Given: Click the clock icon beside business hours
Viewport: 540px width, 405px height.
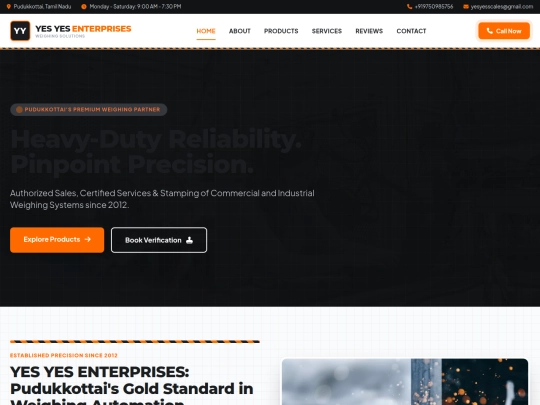Looking at the screenshot, I should point(84,7).
